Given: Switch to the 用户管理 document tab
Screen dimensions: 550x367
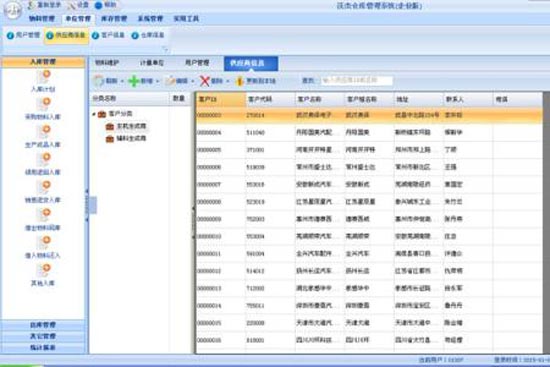Looking at the screenshot, I should click(x=197, y=63).
